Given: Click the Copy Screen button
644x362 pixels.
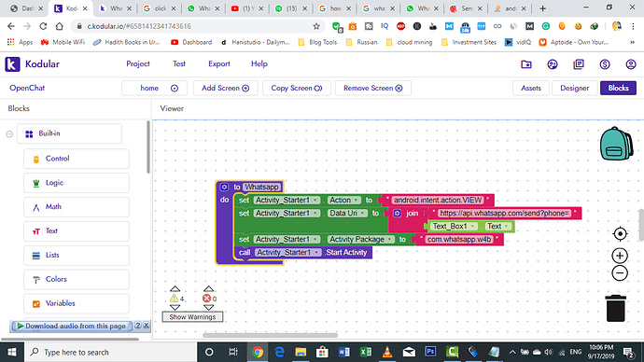Looking at the screenshot, I should 297,89.
